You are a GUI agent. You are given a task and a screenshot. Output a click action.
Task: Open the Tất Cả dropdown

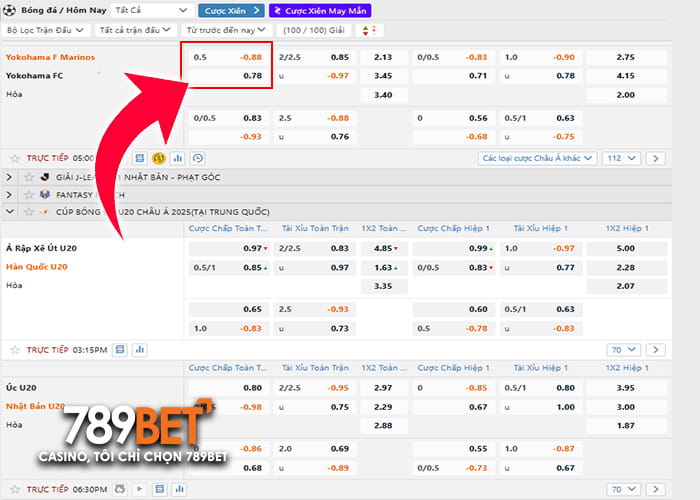[x=152, y=10]
